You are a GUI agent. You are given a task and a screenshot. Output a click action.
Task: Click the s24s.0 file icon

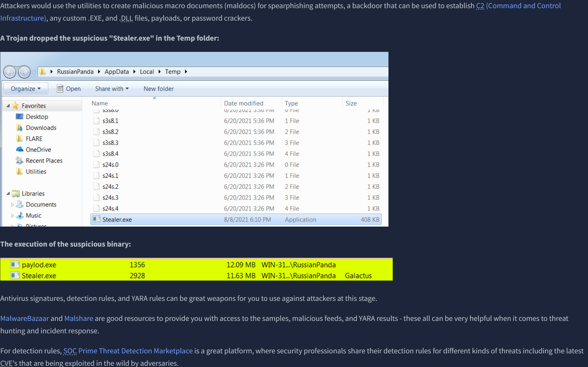coord(96,165)
